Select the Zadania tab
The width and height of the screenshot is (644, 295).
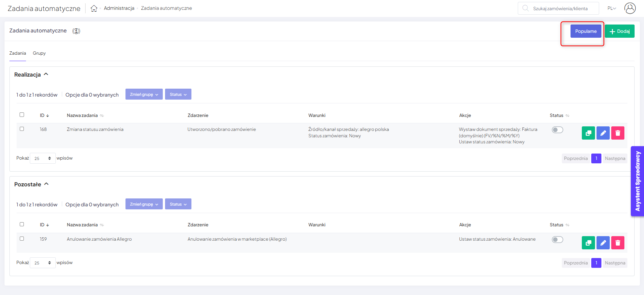pos(18,53)
